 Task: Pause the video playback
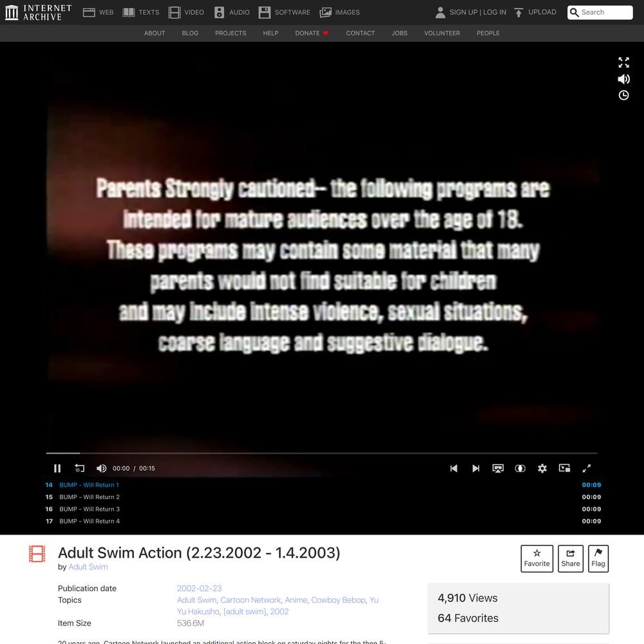pyautogui.click(x=57, y=468)
